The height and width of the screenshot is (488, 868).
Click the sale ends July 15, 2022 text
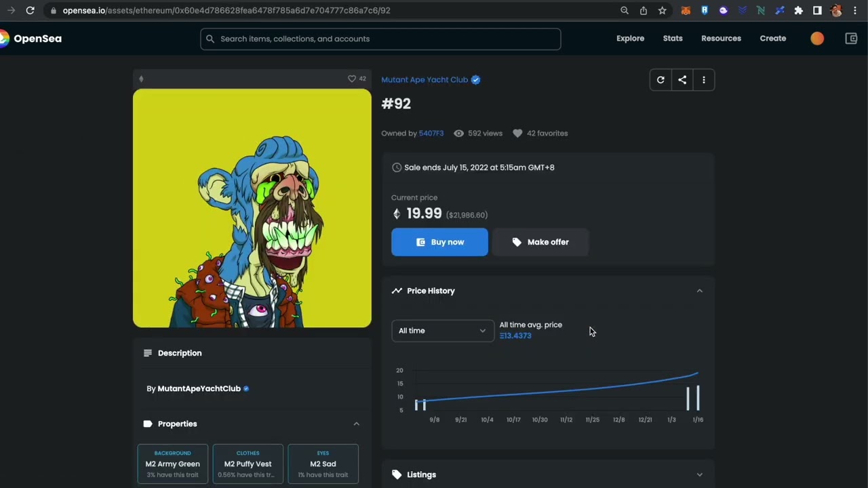pyautogui.click(x=479, y=167)
